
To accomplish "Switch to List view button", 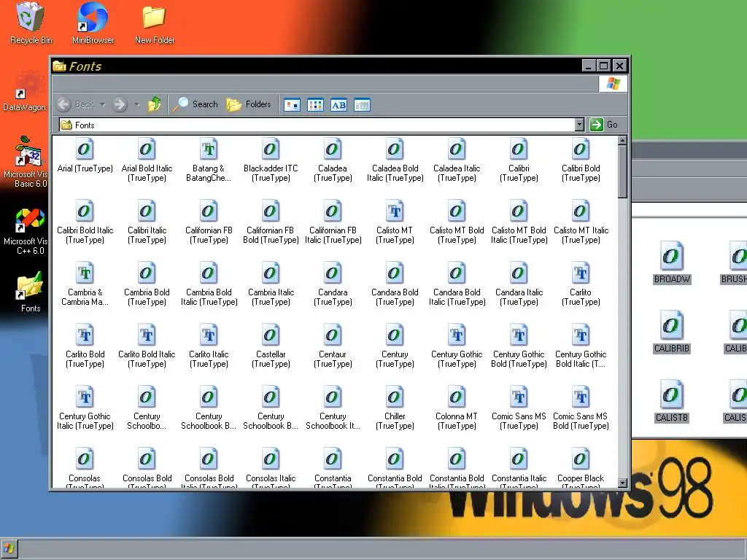I will pyautogui.click(x=315, y=105).
